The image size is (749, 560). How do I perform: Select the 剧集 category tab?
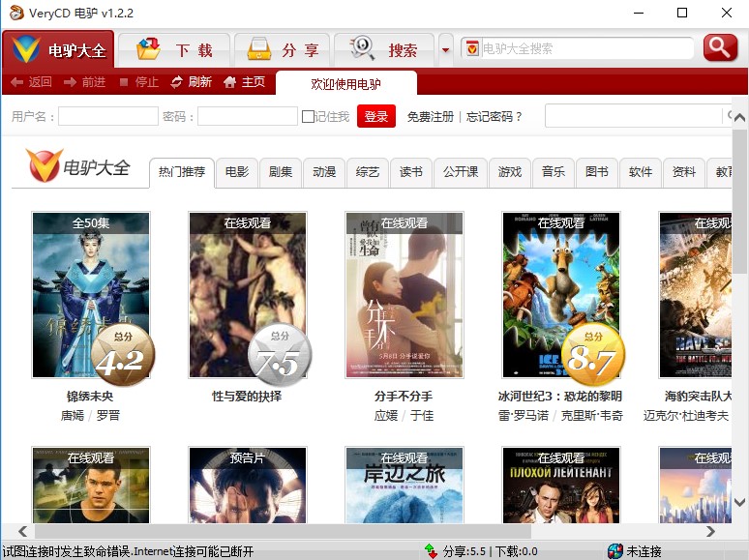(281, 172)
